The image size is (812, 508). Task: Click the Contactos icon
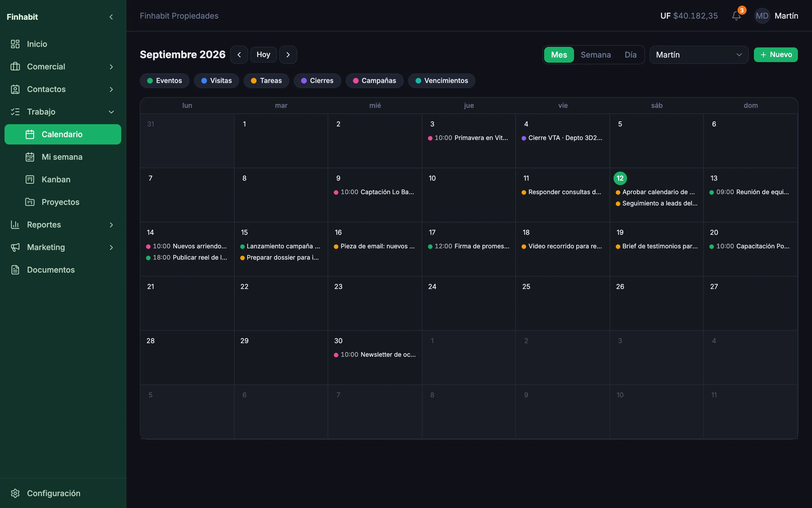(15, 89)
